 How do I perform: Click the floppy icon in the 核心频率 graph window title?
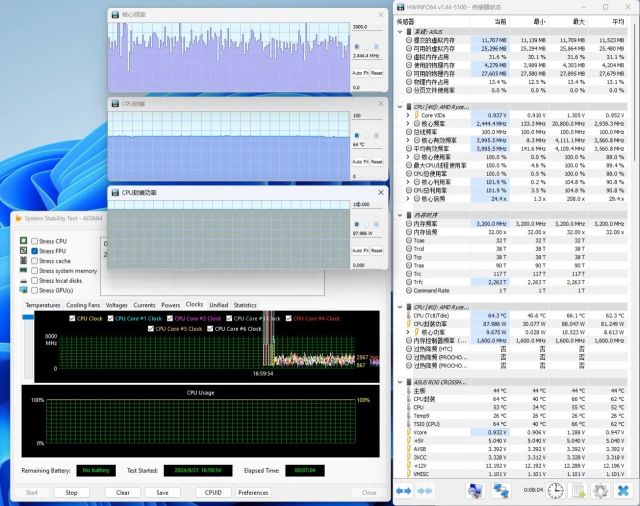pos(115,15)
